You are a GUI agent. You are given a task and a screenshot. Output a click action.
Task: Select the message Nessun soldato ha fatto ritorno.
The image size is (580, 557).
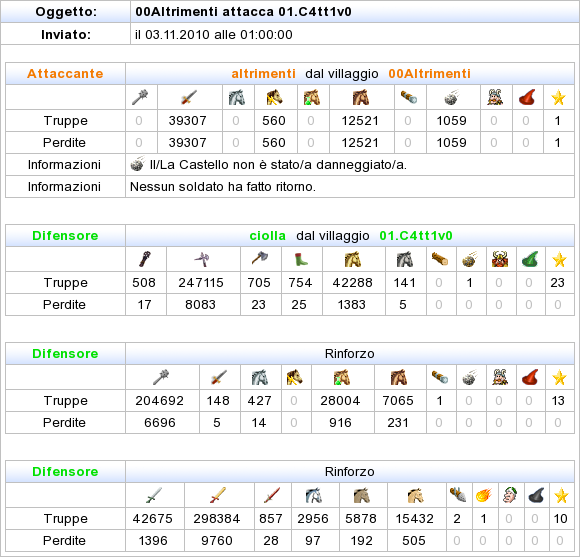(223, 186)
